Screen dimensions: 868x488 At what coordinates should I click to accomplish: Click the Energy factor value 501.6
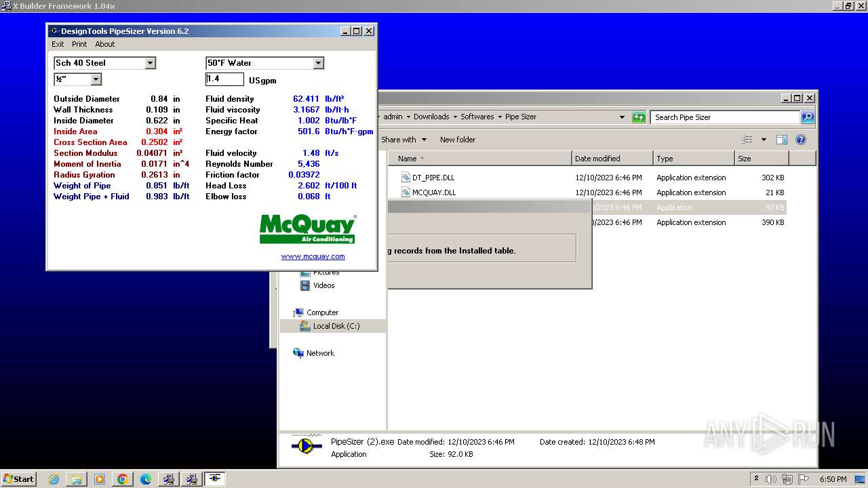309,131
